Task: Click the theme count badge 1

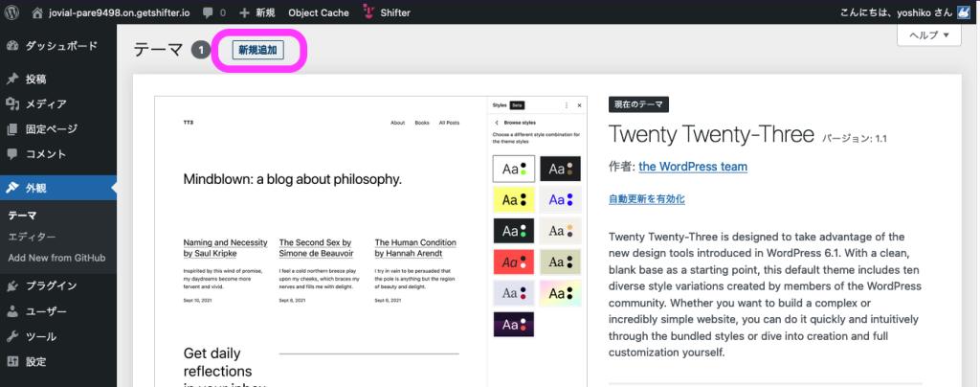Action: click(x=201, y=51)
